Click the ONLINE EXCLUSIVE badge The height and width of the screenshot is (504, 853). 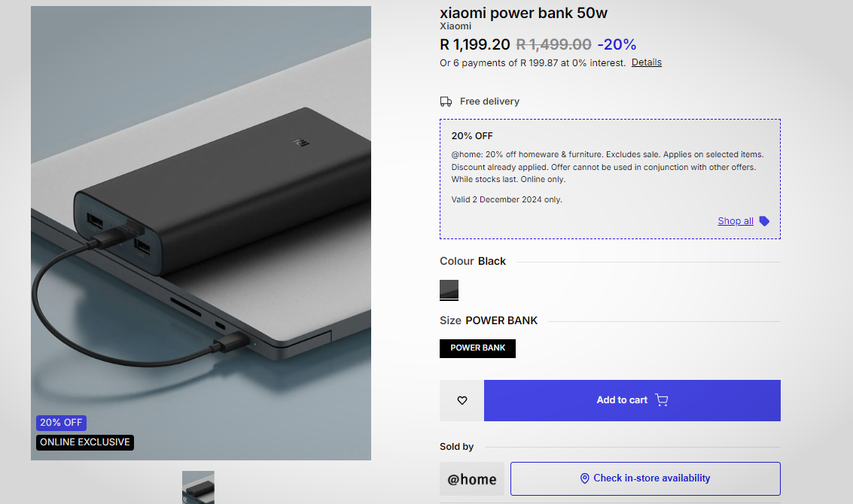pos(85,442)
